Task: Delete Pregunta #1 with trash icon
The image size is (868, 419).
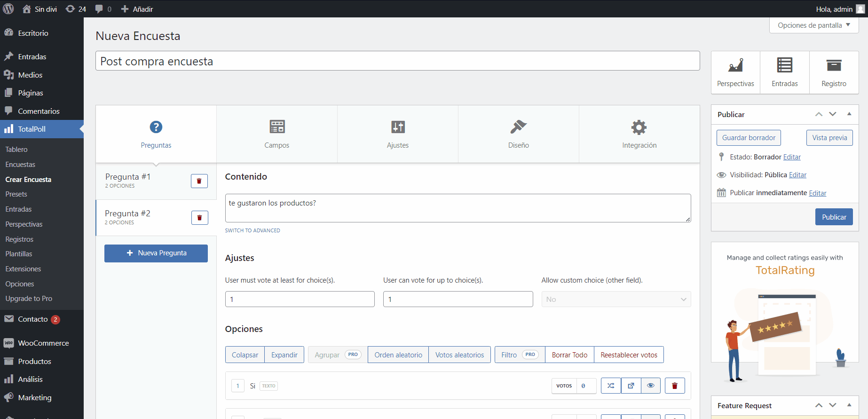Action: click(x=199, y=181)
